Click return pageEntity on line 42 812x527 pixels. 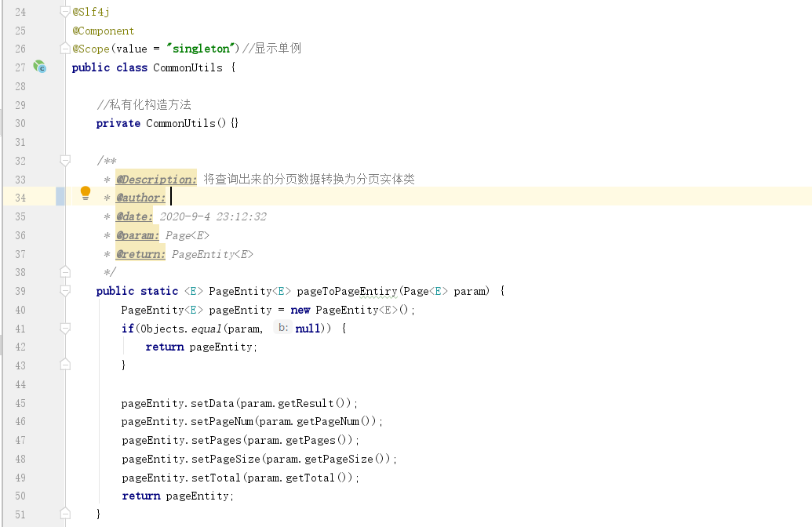click(201, 347)
